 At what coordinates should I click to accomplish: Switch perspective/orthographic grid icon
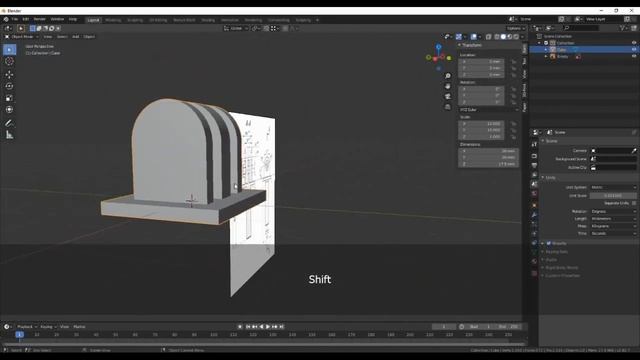[448, 107]
